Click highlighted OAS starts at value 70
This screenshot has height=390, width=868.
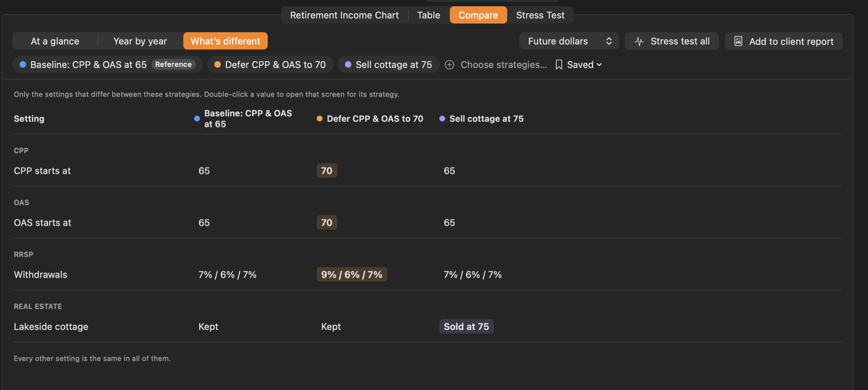click(x=326, y=223)
